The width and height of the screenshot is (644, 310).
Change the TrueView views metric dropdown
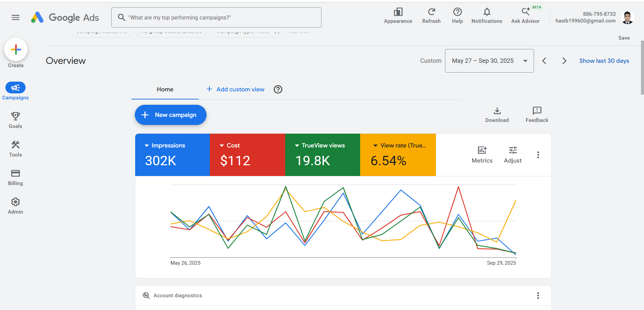click(320, 145)
